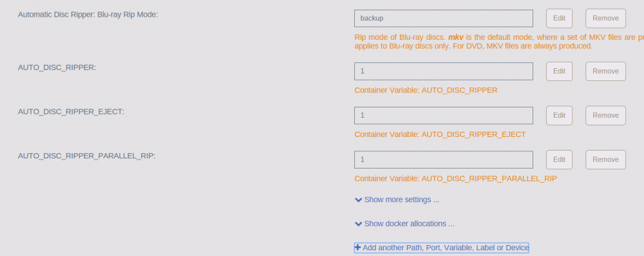The width and height of the screenshot is (644, 256).
Task: Click the chevron icon beside Show docker allocations
Action: pos(358,224)
